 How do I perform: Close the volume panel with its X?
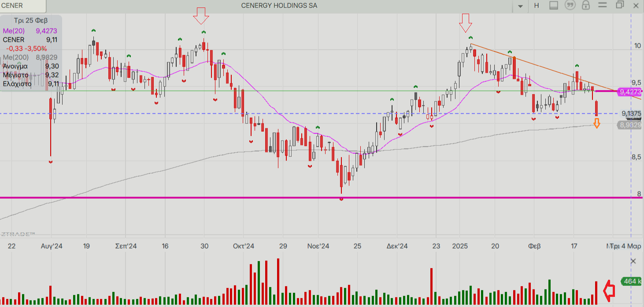coord(633,261)
